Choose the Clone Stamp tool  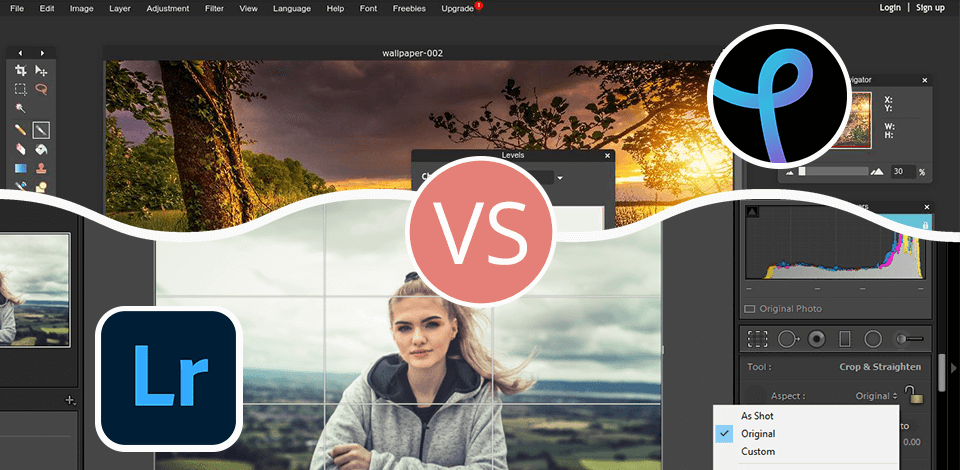coord(42,168)
